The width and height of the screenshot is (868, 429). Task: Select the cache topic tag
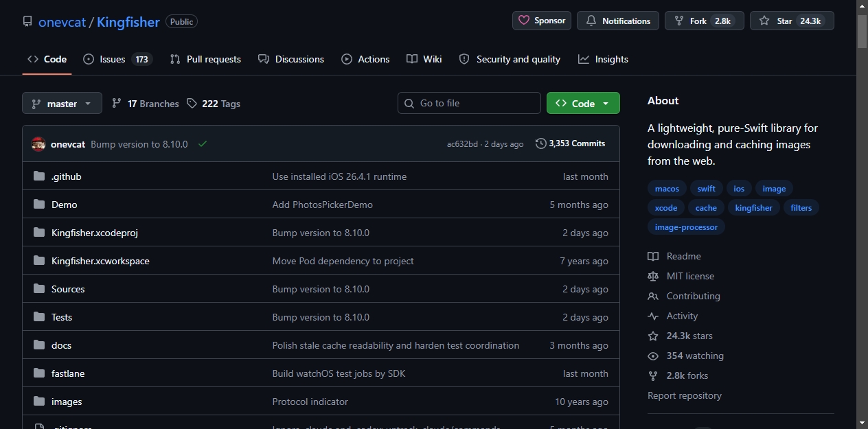706,208
